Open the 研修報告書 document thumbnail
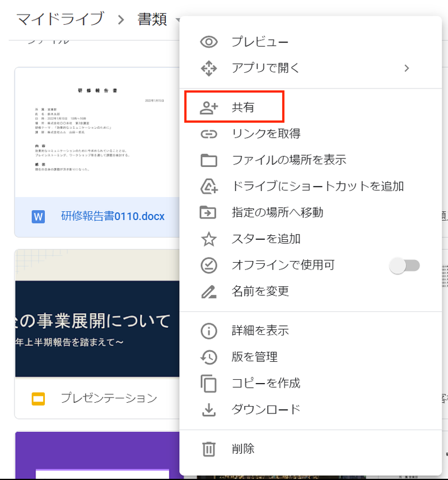The width and height of the screenshot is (448, 480). pyautogui.click(x=97, y=133)
